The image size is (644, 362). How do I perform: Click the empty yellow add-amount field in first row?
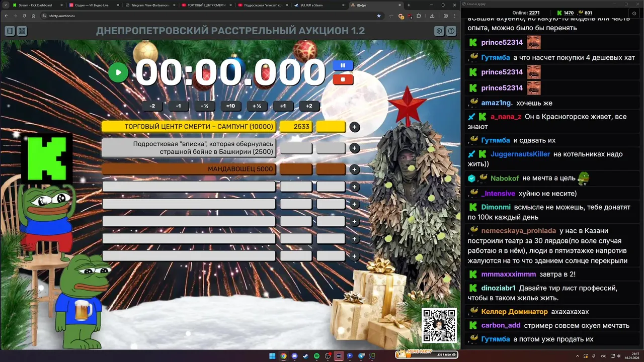point(331,127)
